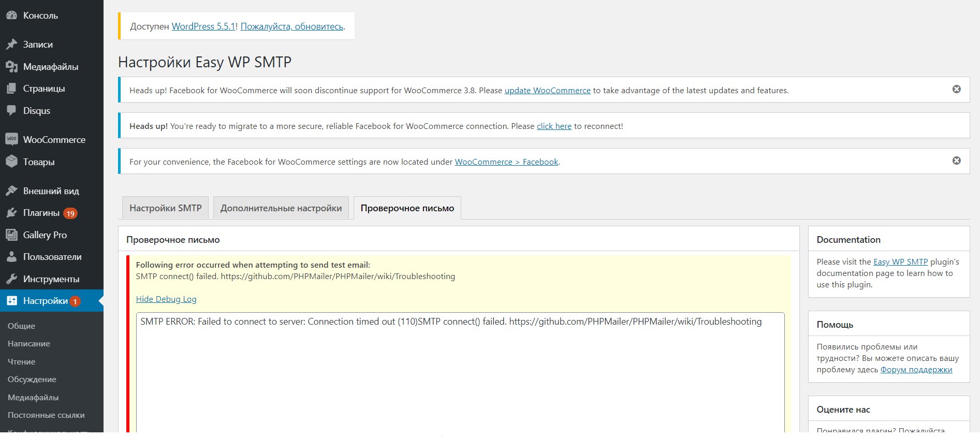
Task: Click the Оцените нас panel heading
Action: coord(843,410)
